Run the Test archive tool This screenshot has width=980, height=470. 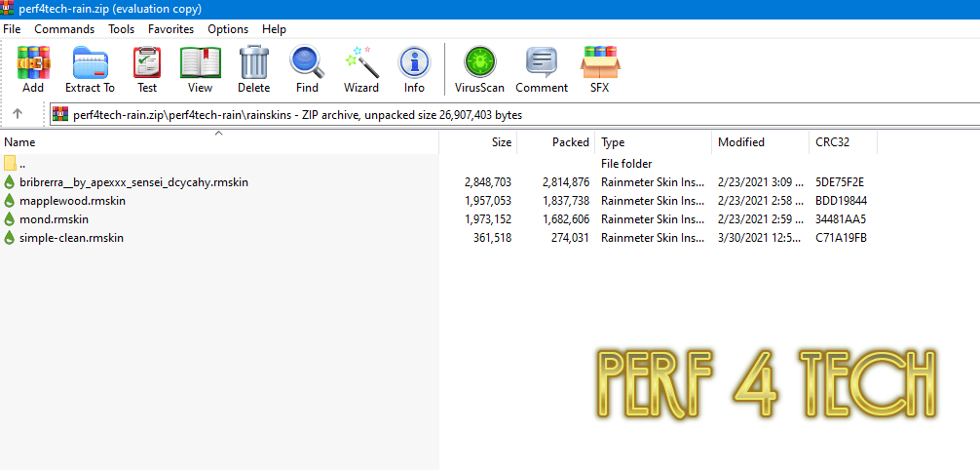pyautogui.click(x=147, y=62)
